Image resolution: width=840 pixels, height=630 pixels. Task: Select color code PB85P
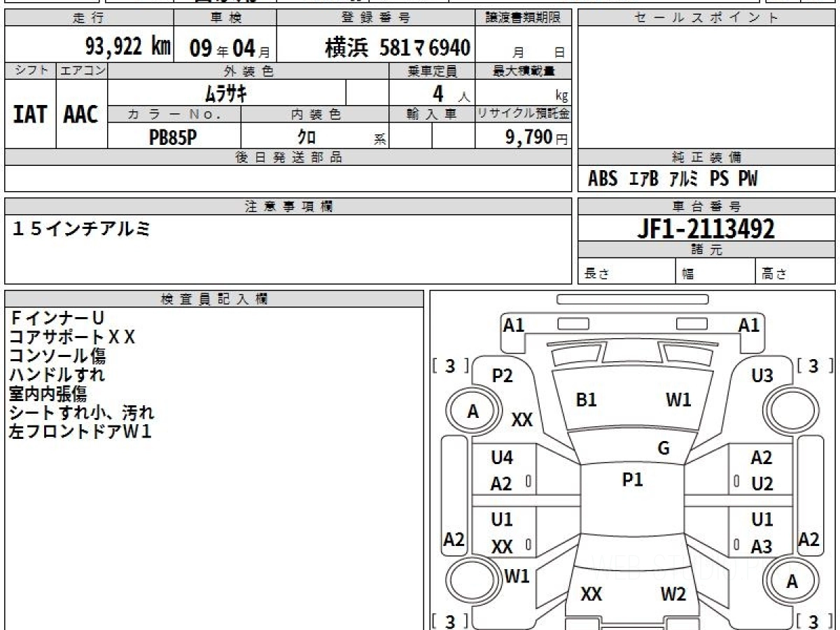click(173, 137)
